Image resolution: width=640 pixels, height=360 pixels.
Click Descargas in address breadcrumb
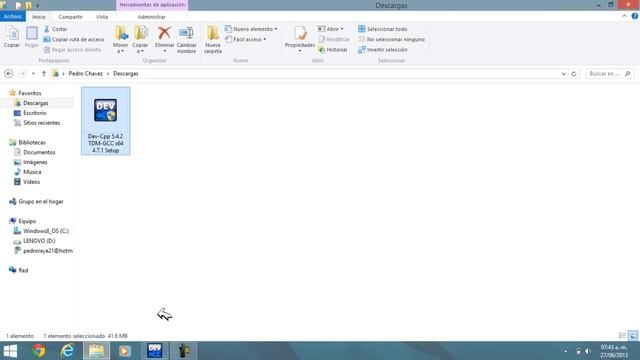coord(126,73)
